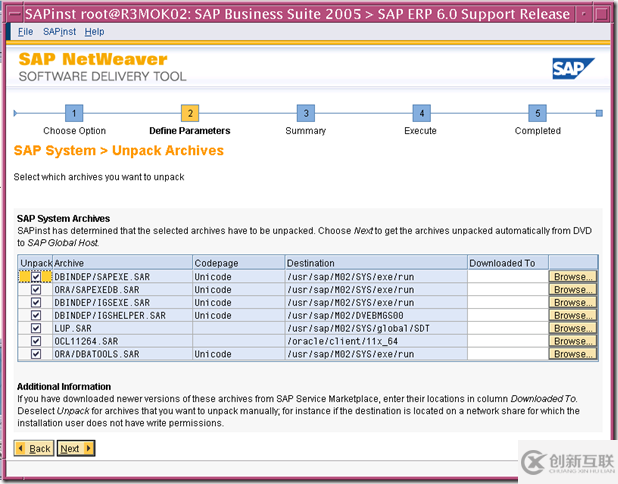This screenshot has width=618, height=484.
Task: Browse for ORA/DBATOOLS.SAR download location
Action: click(x=573, y=354)
